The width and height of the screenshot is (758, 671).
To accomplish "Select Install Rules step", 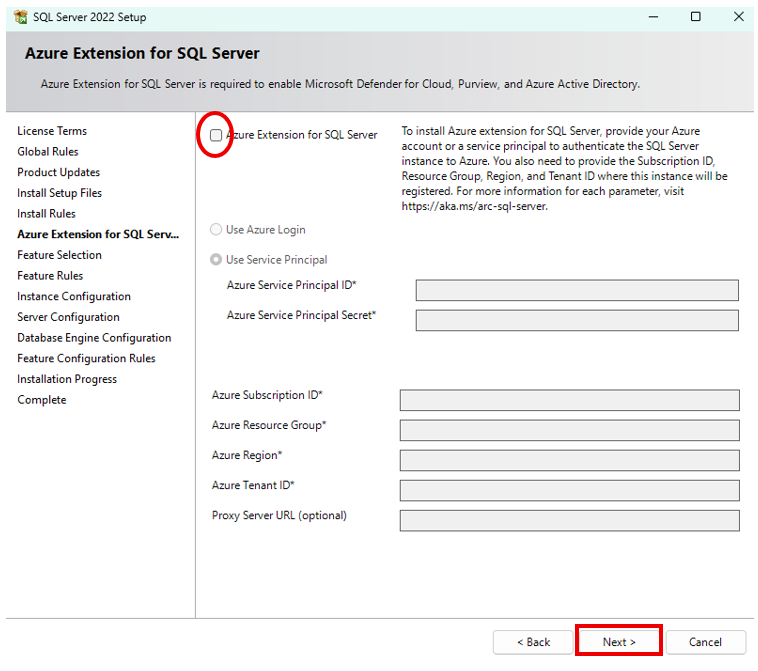I will (46, 214).
